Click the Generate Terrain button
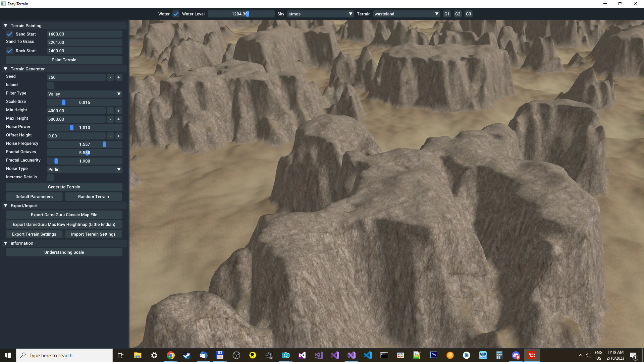Viewport: 644px width, 362px height. tap(64, 187)
